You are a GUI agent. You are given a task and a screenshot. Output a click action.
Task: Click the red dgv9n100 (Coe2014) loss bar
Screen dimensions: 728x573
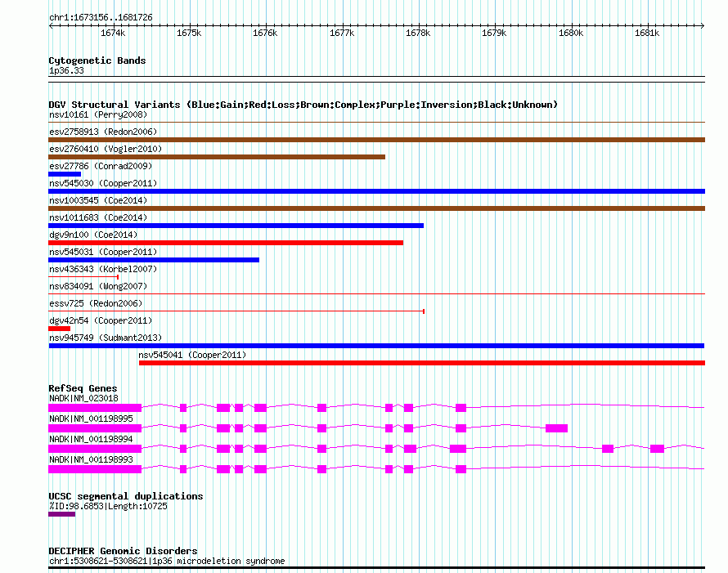(226, 243)
